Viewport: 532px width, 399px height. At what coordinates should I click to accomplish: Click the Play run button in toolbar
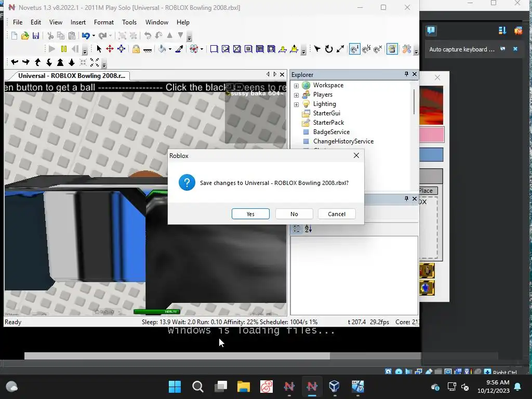(x=51, y=49)
